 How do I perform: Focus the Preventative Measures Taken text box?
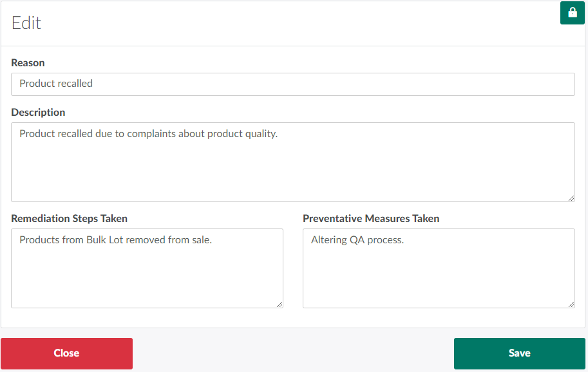[438, 274]
